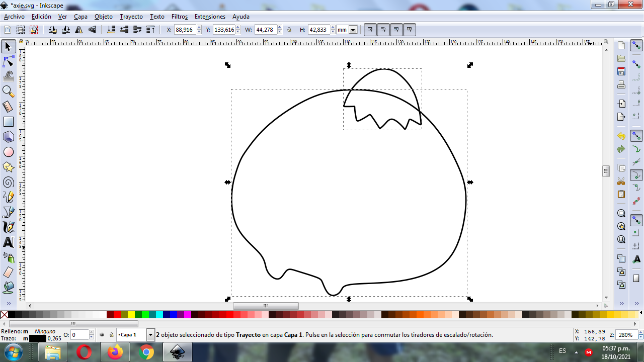Click the Undo arrow icon
This screenshot has width=644, height=362.
point(621,136)
